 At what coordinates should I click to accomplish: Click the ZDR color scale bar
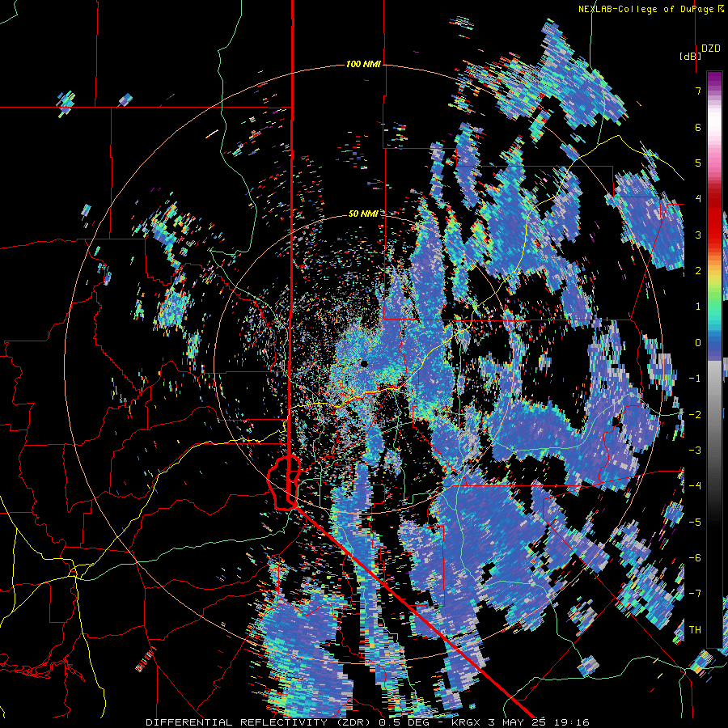coord(714,359)
